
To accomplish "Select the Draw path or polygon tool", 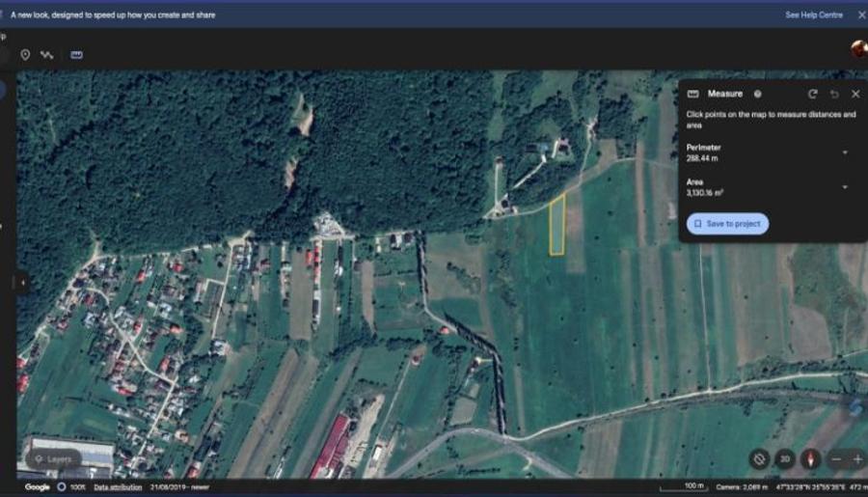I will pos(46,55).
